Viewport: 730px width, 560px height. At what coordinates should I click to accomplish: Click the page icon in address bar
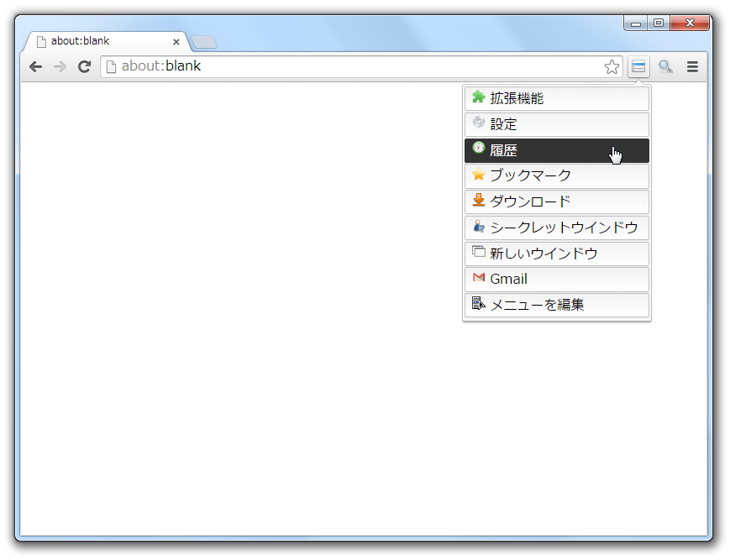pos(111,67)
